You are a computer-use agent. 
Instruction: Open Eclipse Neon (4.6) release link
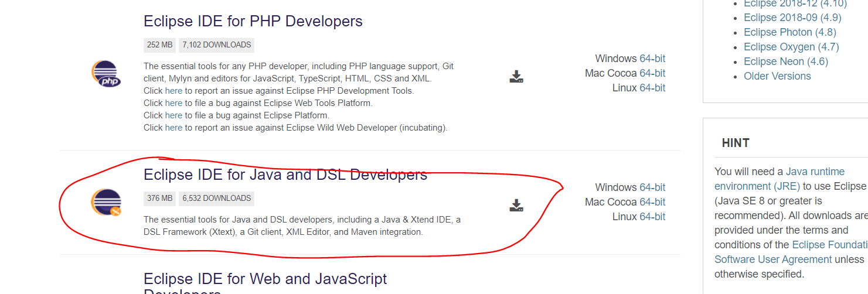coord(786,61)
